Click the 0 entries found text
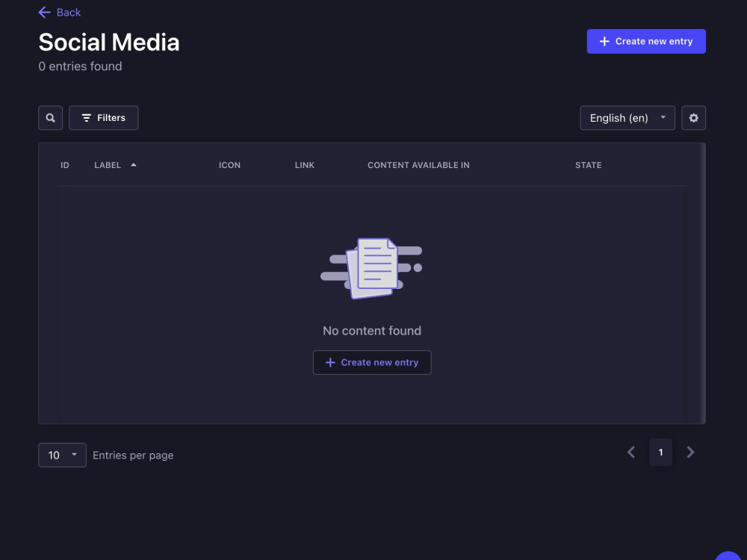 (80, 66)
